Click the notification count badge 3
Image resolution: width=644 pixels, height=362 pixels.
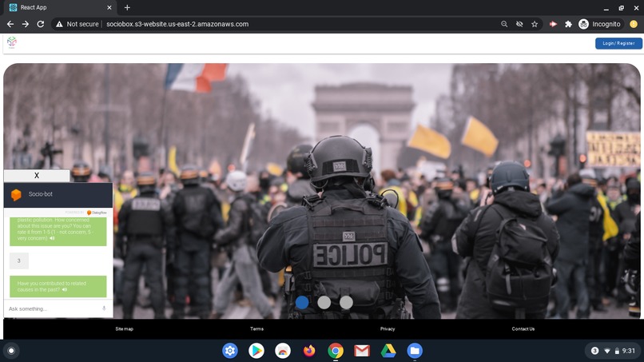[594, 351]
